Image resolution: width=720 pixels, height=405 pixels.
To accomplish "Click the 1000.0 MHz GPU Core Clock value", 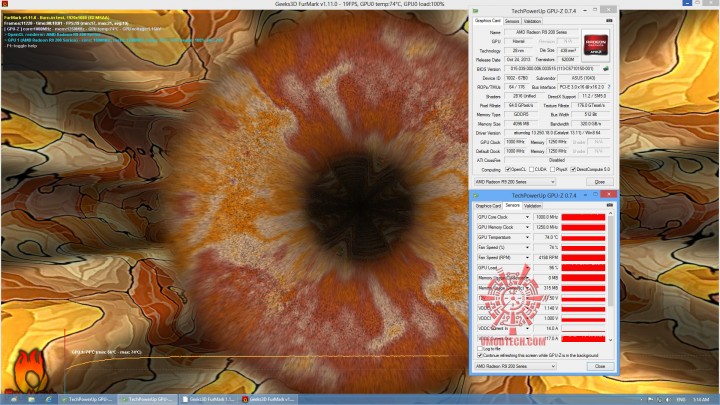I will pos(546,217).
